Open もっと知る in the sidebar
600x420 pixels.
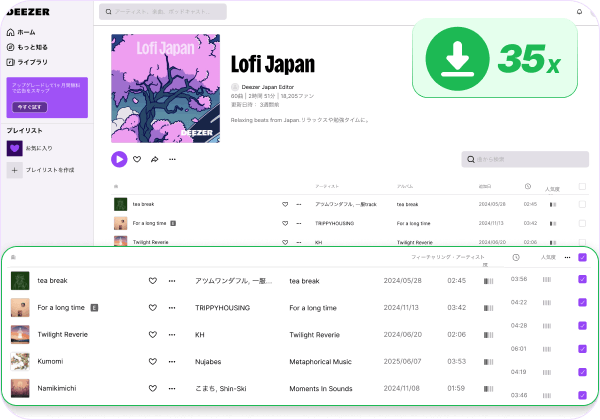[x=27, y=47]
